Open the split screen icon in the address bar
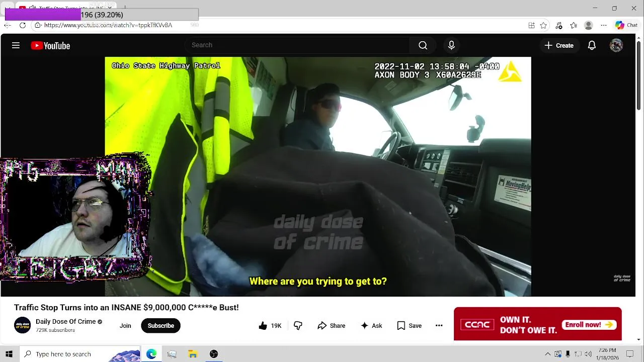This screenshot has width=644, height=362. pos(531,25)
